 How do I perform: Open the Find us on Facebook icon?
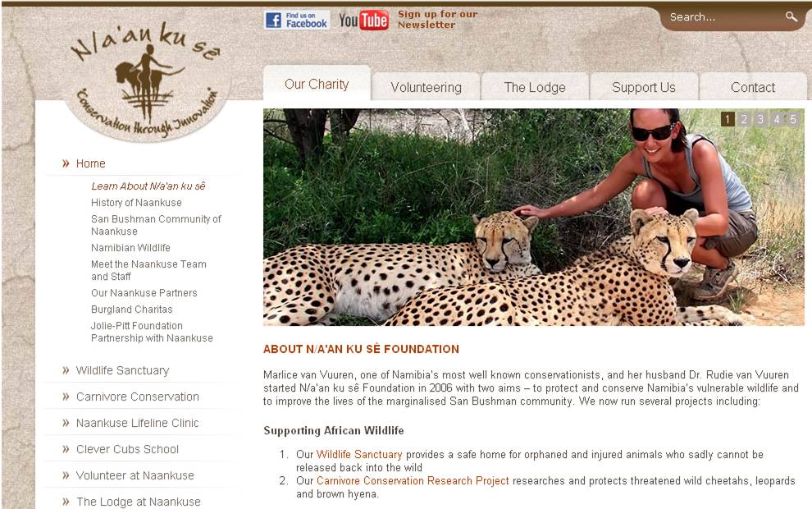coord(297,21)
